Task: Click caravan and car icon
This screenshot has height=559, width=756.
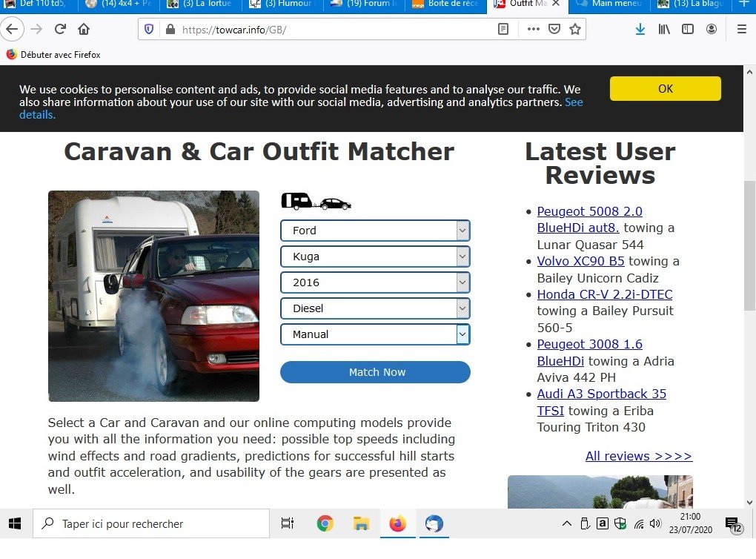Action: [316, 201]
